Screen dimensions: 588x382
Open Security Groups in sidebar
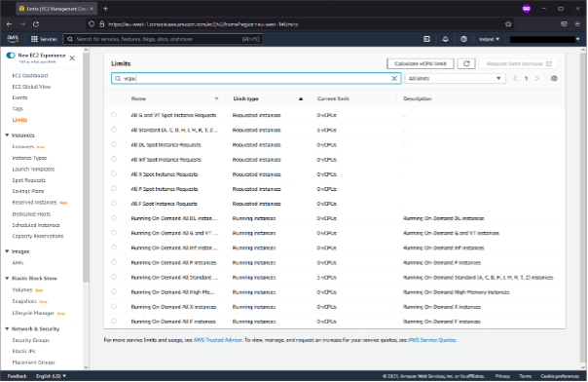pyautogui.click(x=31, y=340)
